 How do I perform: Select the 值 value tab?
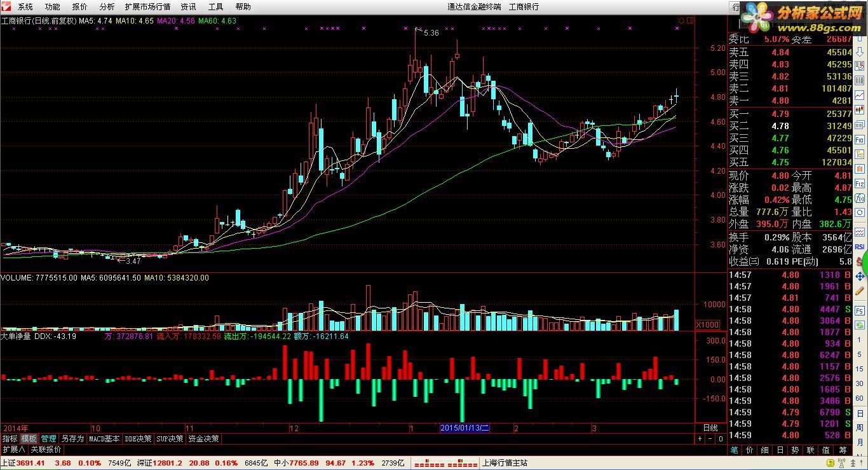click(825, 450)
